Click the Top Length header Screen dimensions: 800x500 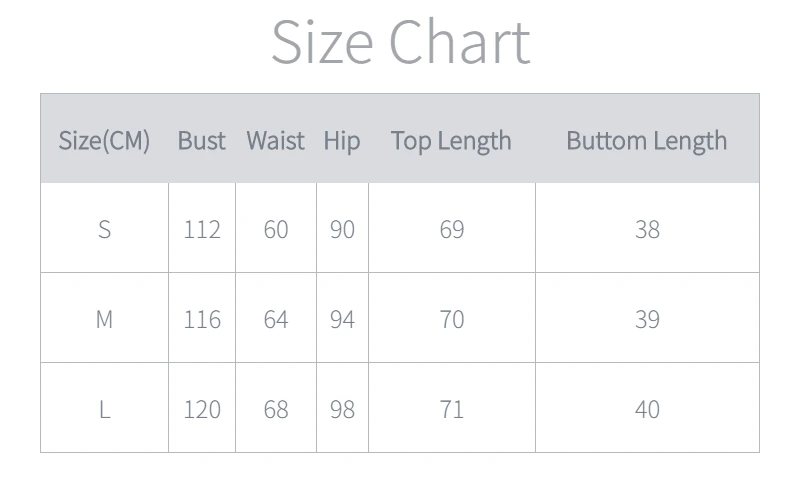pyautogui.click(x=451, y=141)
